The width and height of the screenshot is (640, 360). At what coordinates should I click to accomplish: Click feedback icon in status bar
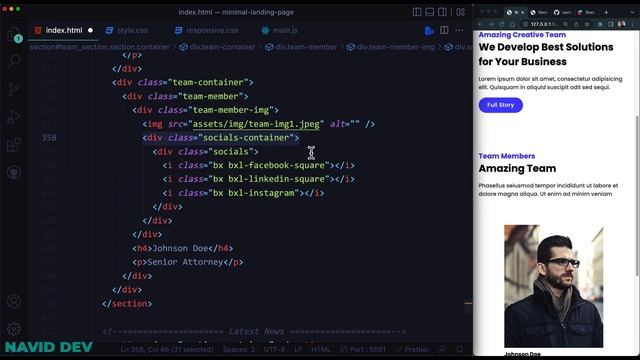pos(442,349)
